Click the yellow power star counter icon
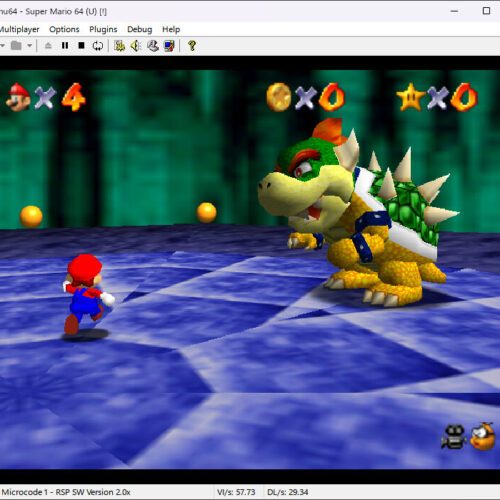The width and height of the screenshot is (500, 500). (411, 97)
